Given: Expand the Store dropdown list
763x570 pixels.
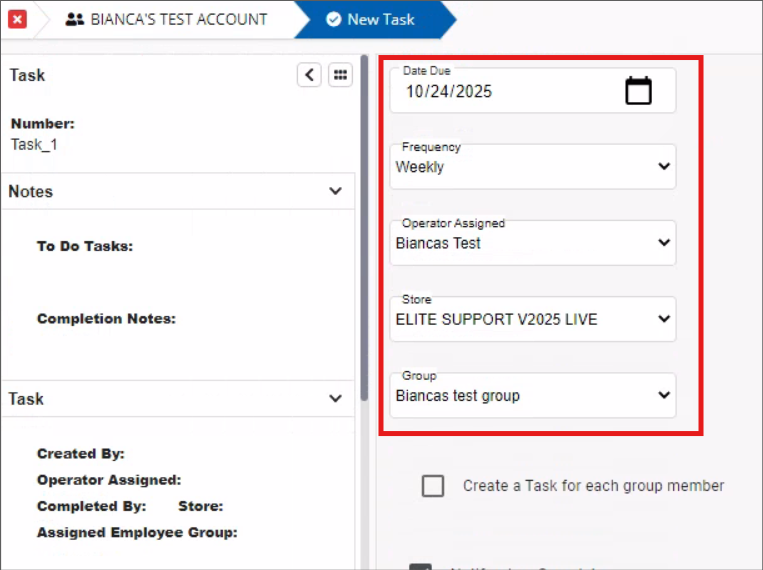Looking at the screenshot, I should 532,319.
